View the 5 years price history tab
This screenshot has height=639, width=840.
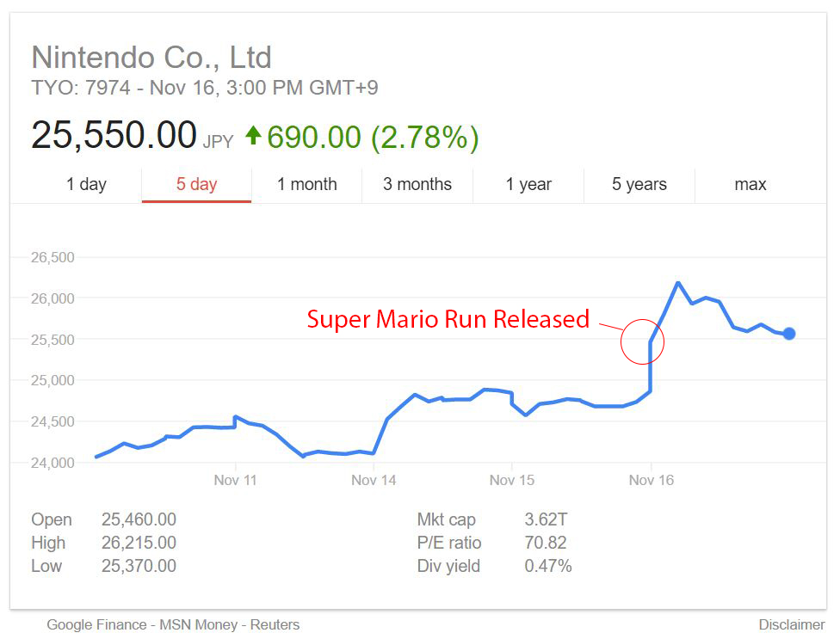(639, 184)
